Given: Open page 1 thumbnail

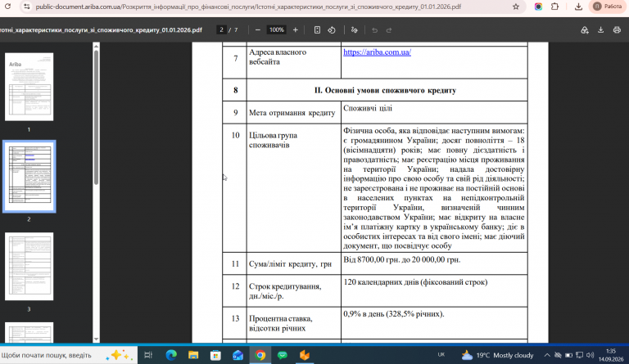Looking at the screenshot, I should click(29, 87).
